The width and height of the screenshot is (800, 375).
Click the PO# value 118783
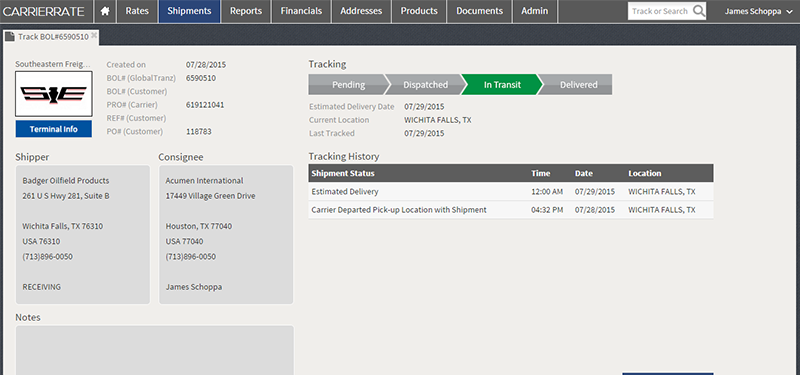point(198,132)
